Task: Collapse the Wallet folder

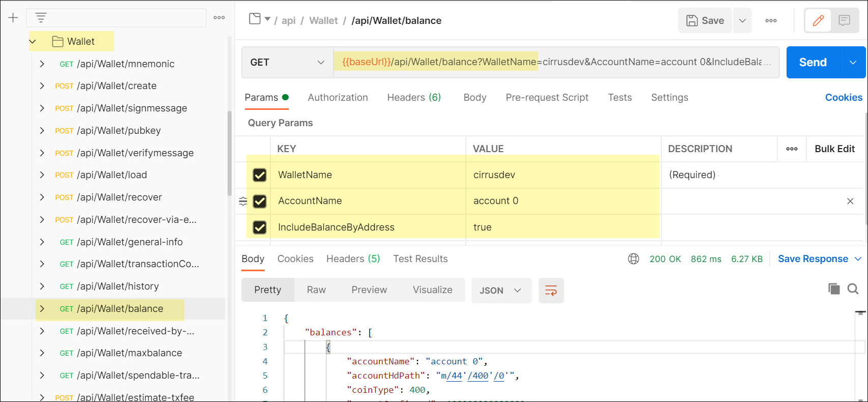Action: tap(33, 42)
